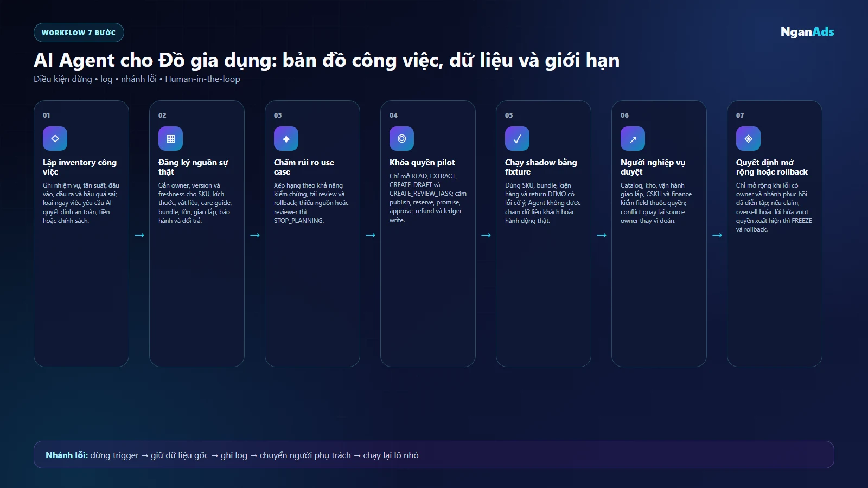The width and height of the screenshot is (868, 488).
Task: Click the NganAds logo
Action: coord(807,32)
